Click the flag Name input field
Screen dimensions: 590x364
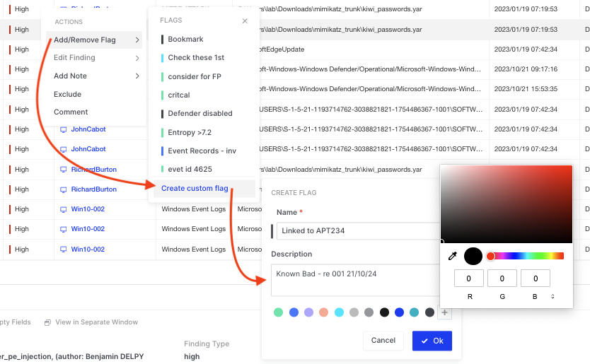pyautogui.click(x=357, y=231)
